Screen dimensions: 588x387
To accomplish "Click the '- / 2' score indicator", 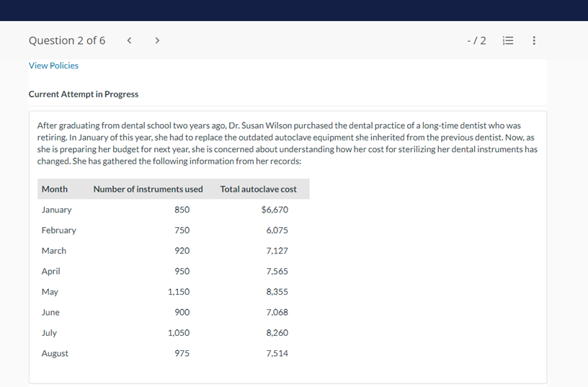I will [476, 40].
